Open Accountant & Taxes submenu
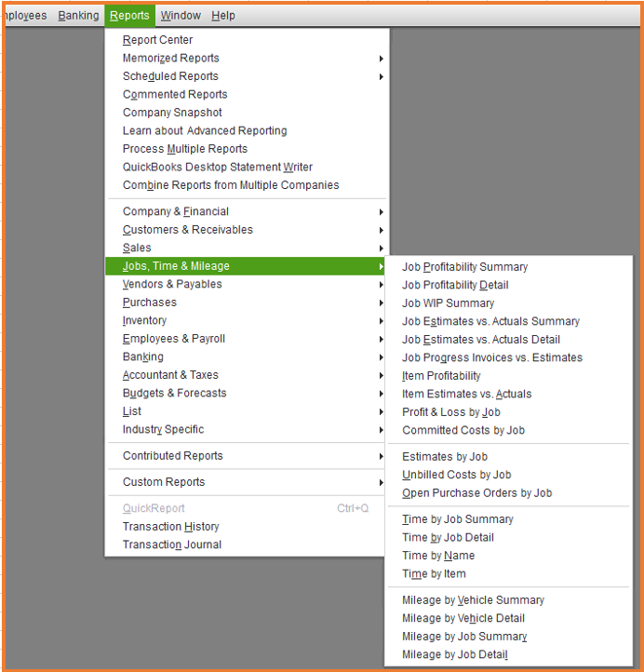This screenshot has height=672, width=644. point(247,374)
